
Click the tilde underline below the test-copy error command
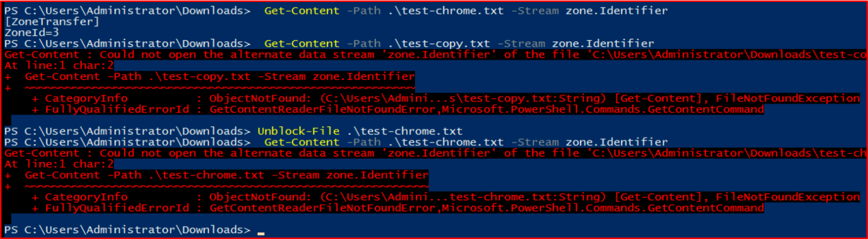tap(219, 88)
